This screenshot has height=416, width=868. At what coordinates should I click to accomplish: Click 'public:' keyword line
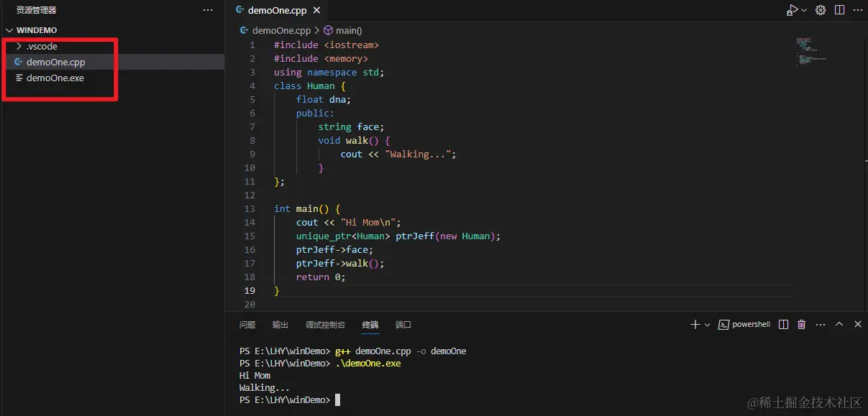pos(315,113)
